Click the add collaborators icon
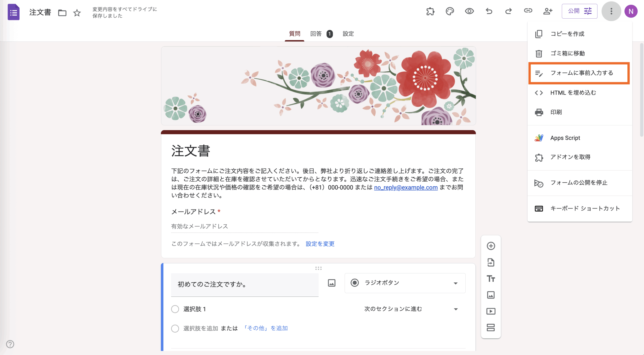Screen dimensions: 644x355 tap(547, 11)
